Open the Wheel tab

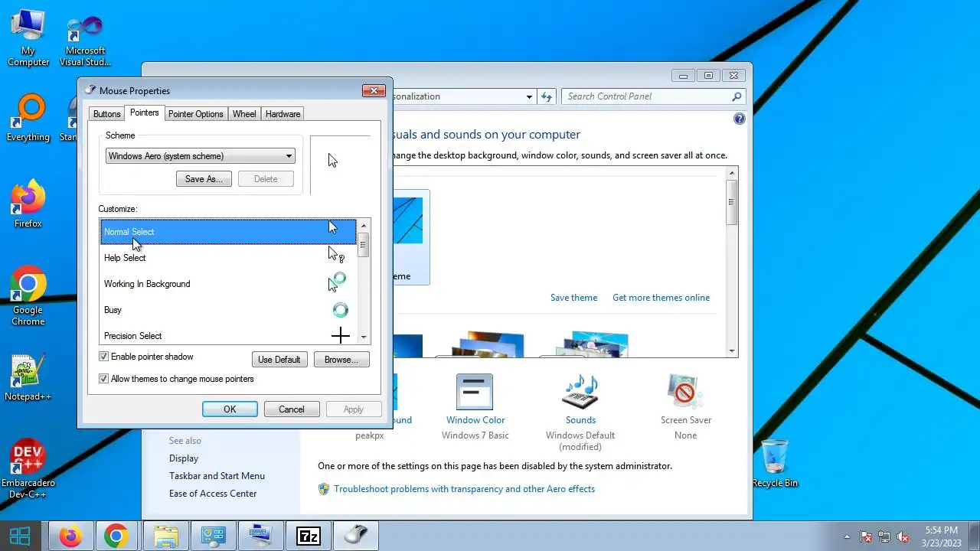click(x=244, y=114)
